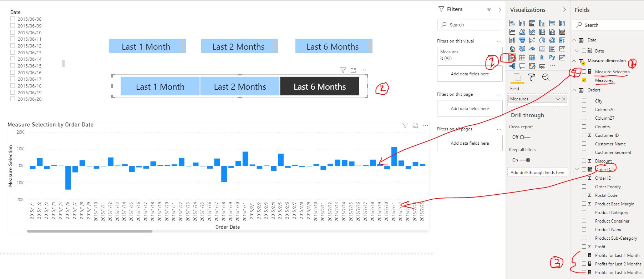The width and height of the screenshot is (644, 279).
Task: Check the City field checkbox
Action: coord(584,101)
